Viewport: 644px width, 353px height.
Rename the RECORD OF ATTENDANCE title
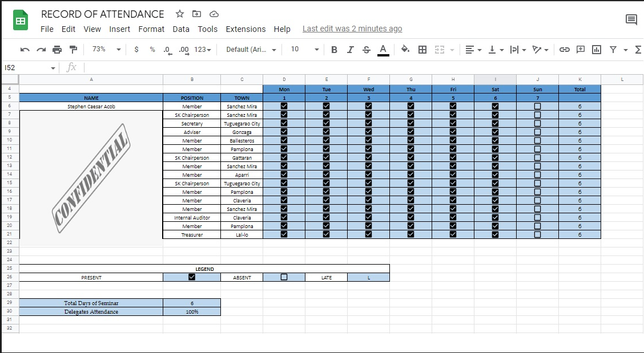[x=103, y=14]
